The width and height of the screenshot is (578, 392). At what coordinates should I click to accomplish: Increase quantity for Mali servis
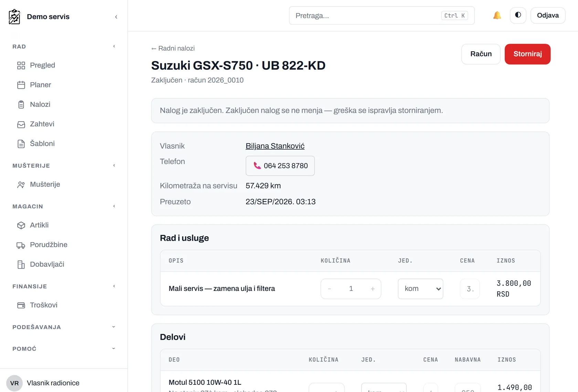coord(373,289)
